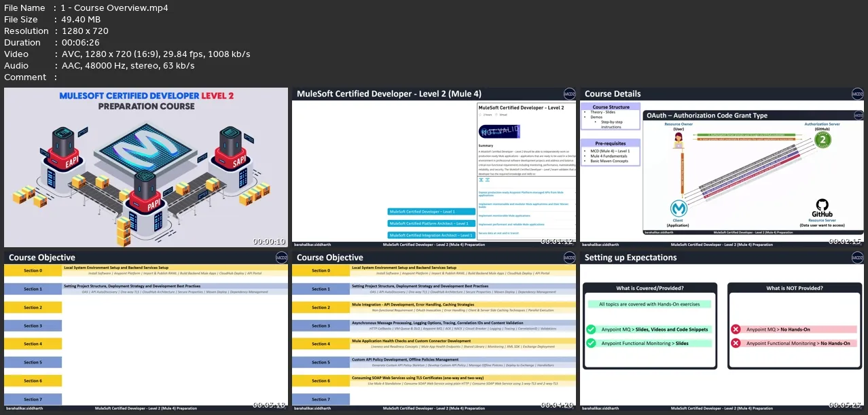
Task: Click the Resource Owner user figure
Action: [678, 141]
